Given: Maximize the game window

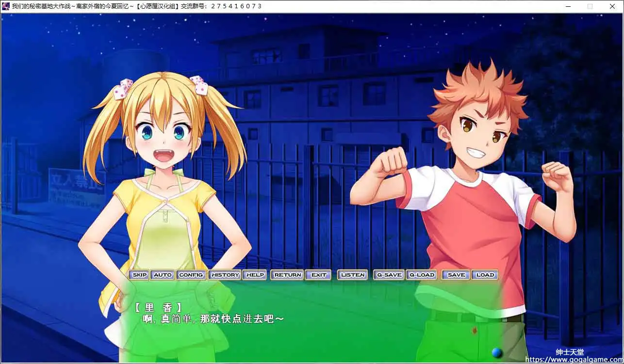Looking at the screenshot, I should point(590,6).
